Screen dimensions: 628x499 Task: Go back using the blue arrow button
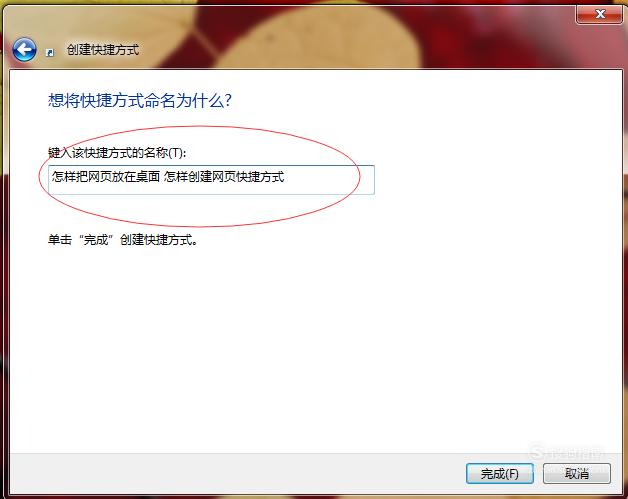click(x=24, y=50)
